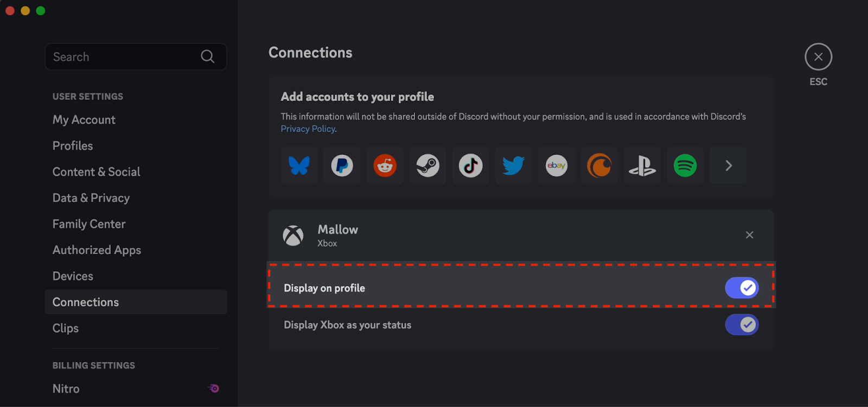Link eBay account icon
868x407 pixels.
557,166
